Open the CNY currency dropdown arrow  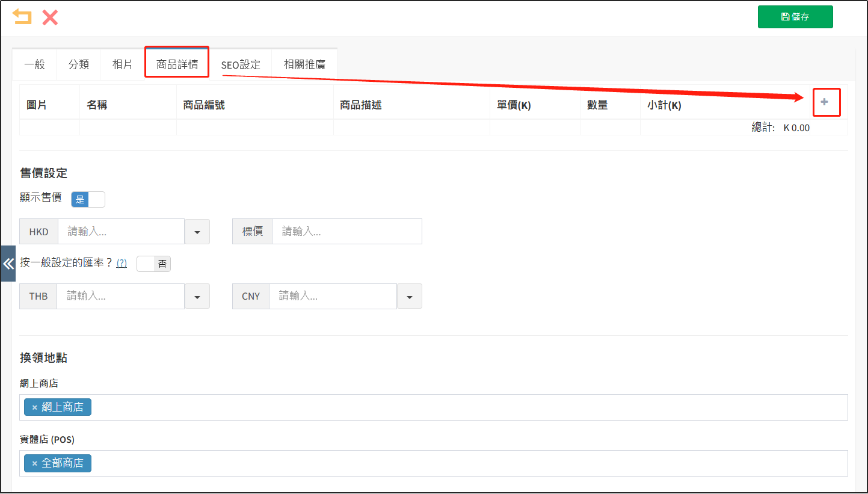click(409, 297)
